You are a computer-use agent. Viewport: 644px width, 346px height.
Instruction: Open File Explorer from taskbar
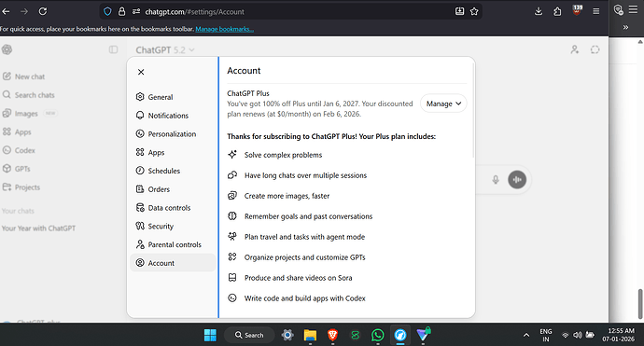(310, 336)
